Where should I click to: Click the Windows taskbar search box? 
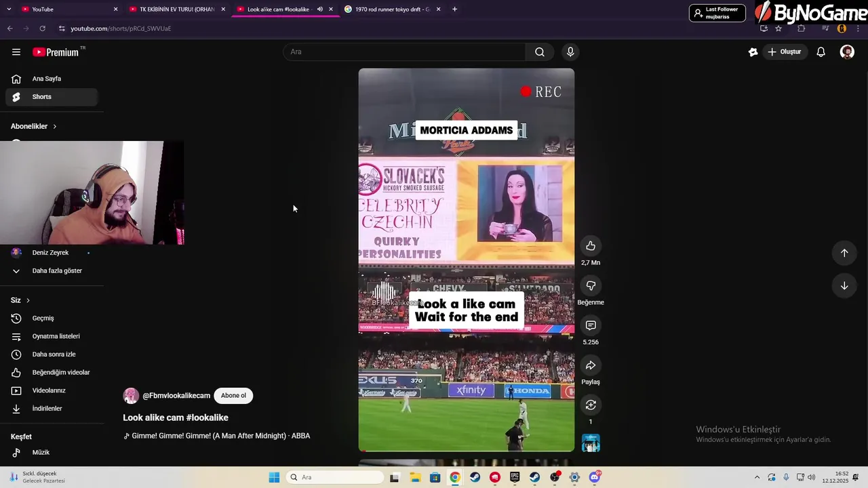[335, 477]
